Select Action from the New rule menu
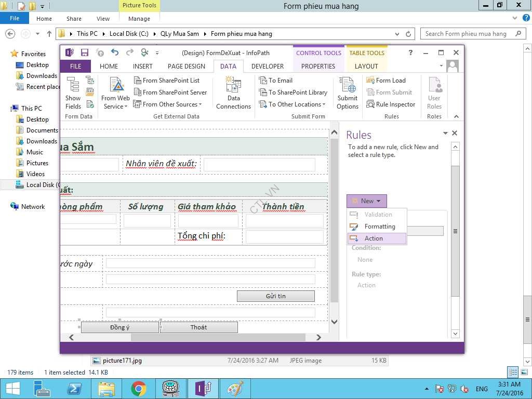Image resolution: width=532 pixels, height=399 pixels. [x=374, y=238]
